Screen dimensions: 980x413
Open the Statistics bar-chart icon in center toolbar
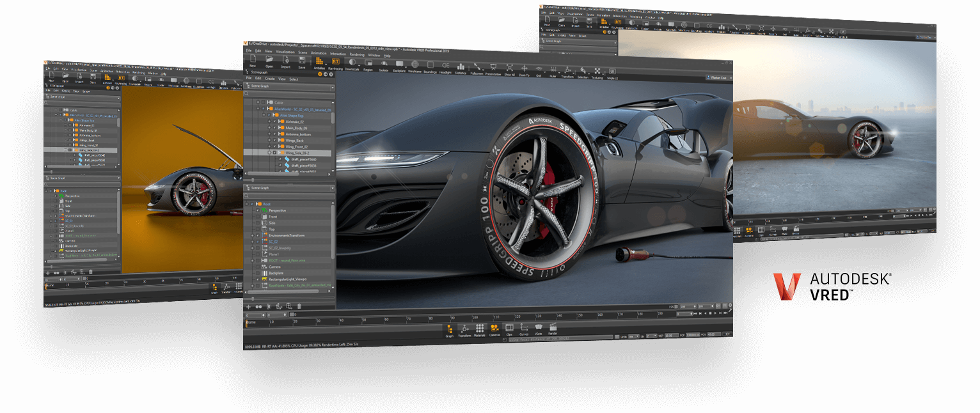coord(461,66)
